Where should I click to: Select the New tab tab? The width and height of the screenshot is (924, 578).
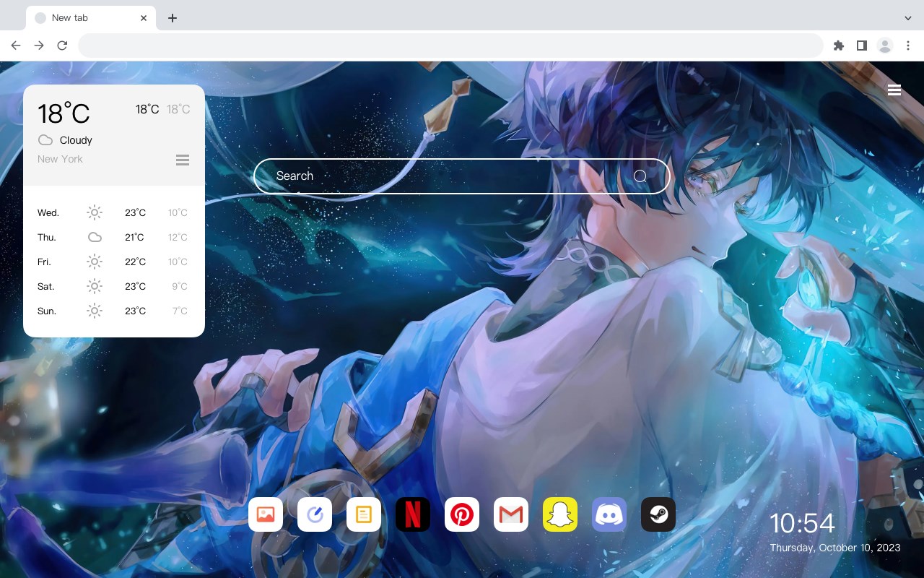click(91, 18)
